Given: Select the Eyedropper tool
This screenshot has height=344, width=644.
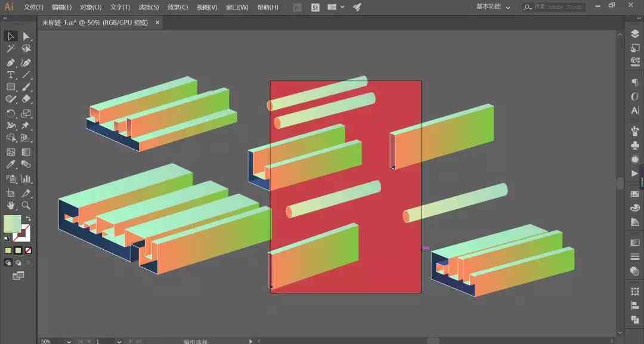Looking at the screenshot, I should tap(11, 165).
